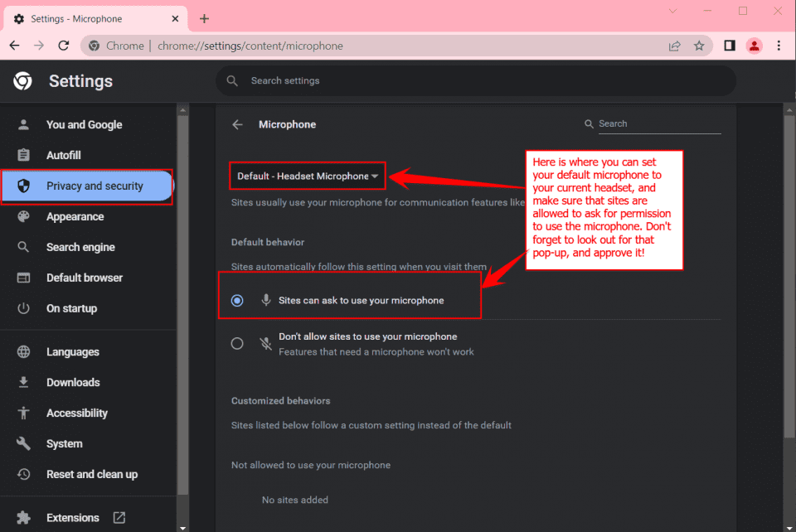Select 'Don't allow sites to use your microphone'

pos(238,343)
